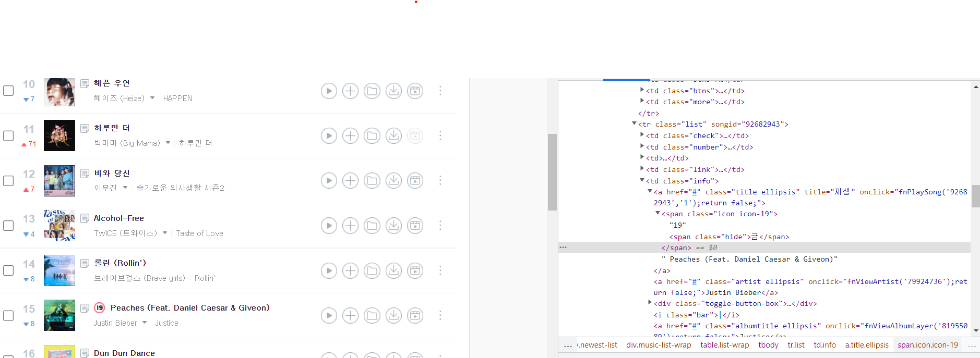
Task: Save 비와 당신 to my album folder
Action: (x=372, y=181)
